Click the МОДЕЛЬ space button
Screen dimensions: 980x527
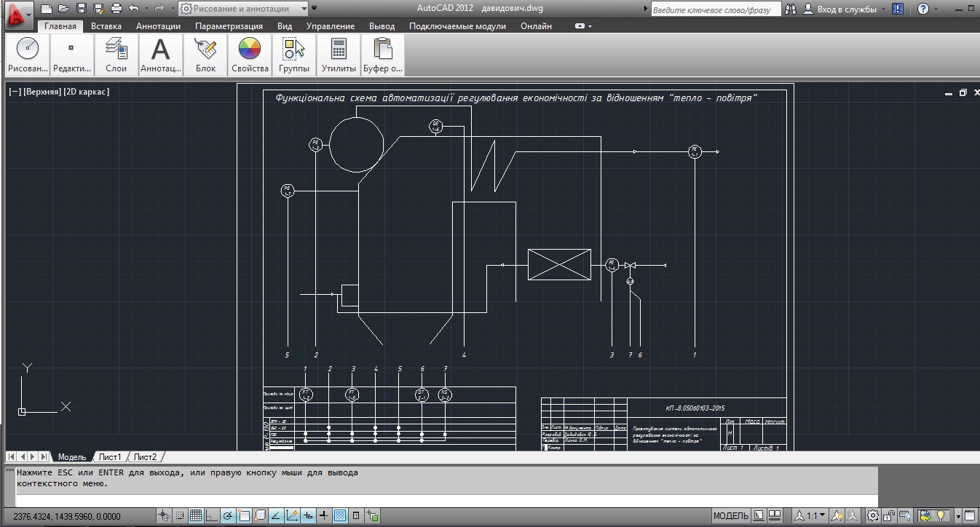click(x=730, y=516)
